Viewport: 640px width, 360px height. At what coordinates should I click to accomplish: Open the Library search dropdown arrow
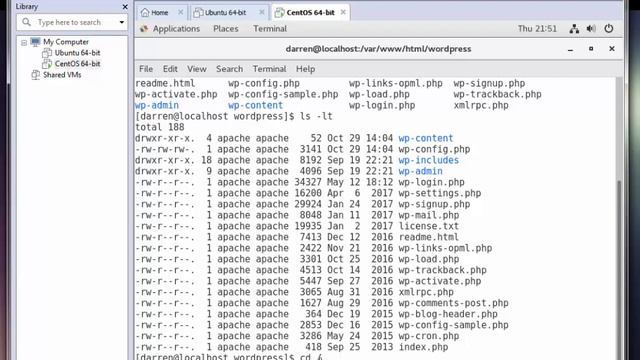(122, 22)
